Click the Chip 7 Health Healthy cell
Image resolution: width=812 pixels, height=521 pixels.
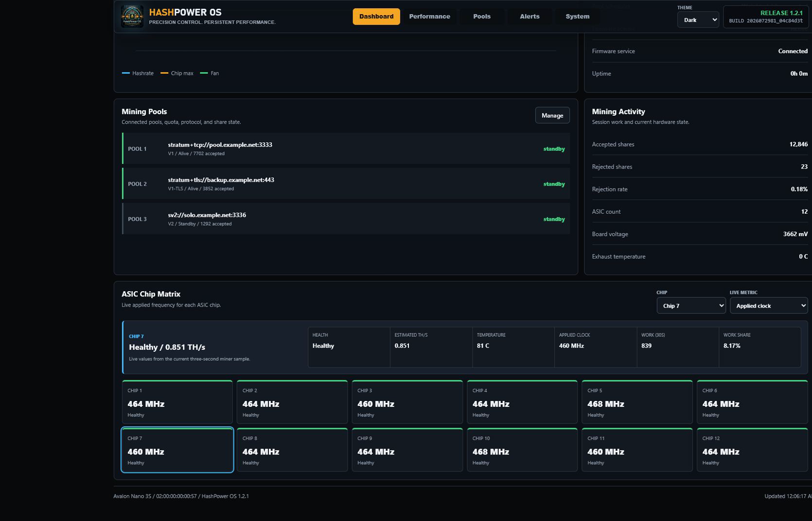pos(349,347)
